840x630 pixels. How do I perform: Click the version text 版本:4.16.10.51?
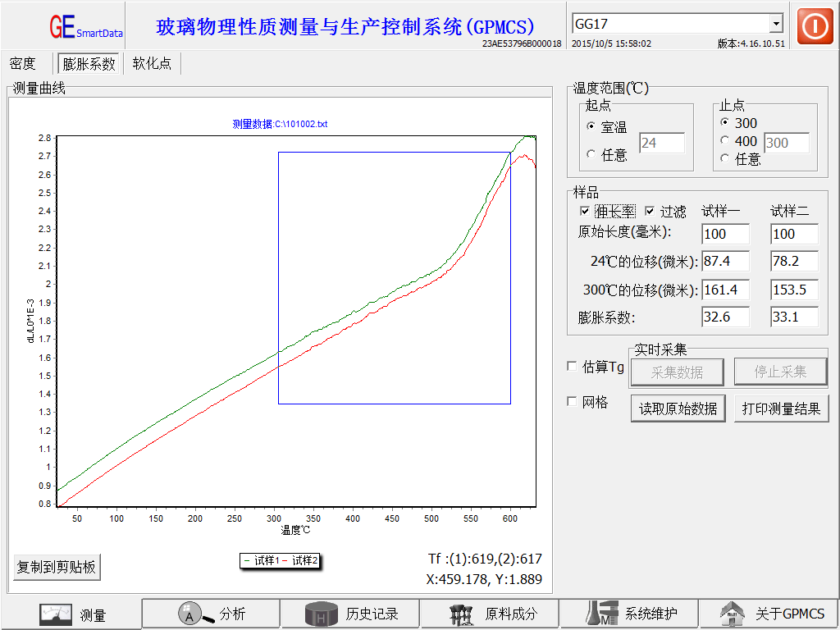[x=751, y=43]
